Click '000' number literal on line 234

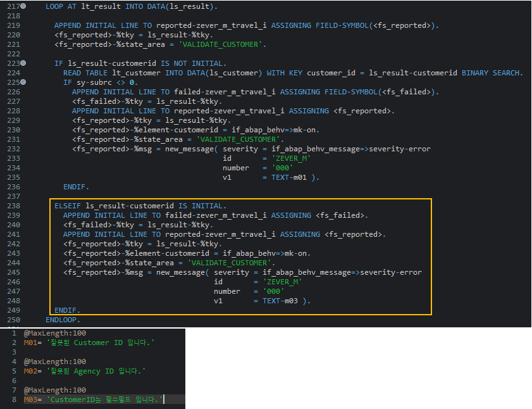(282, 168)
